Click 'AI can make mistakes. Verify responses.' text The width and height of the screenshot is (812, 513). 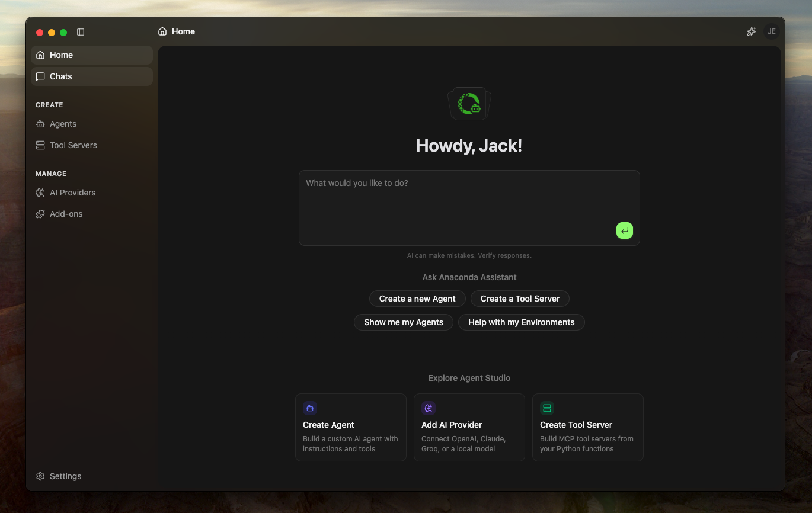click(x=469, y=255)
